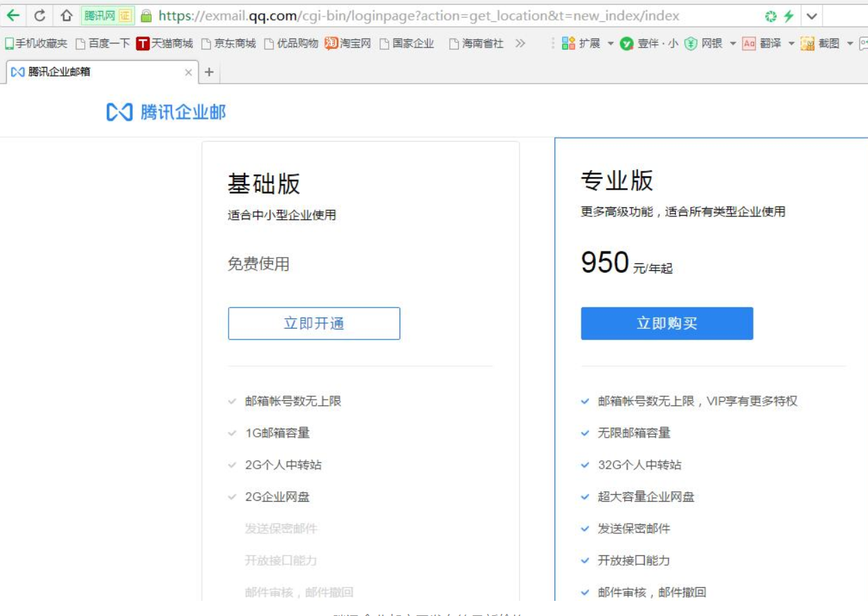Expand more bookmarks with » chevron
This screenshot has height=616, width=868.
coord(520,43)
